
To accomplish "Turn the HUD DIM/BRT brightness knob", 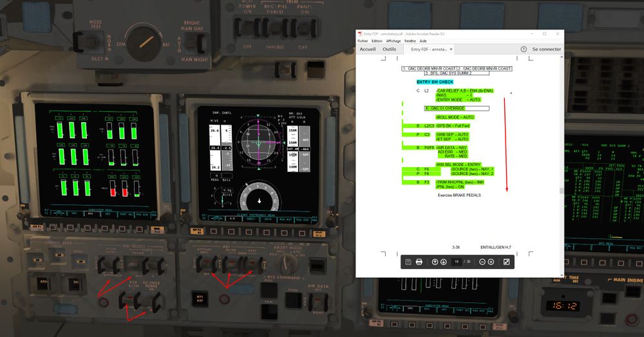I will pos(144,42).
